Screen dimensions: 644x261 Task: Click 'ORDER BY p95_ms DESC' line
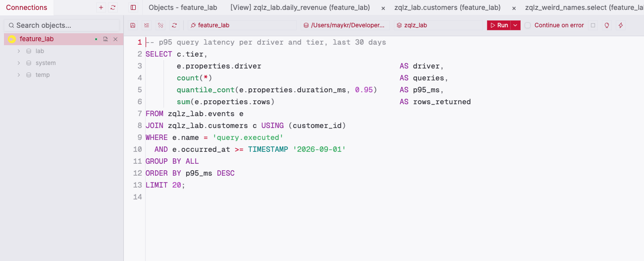tap(190, 173)
